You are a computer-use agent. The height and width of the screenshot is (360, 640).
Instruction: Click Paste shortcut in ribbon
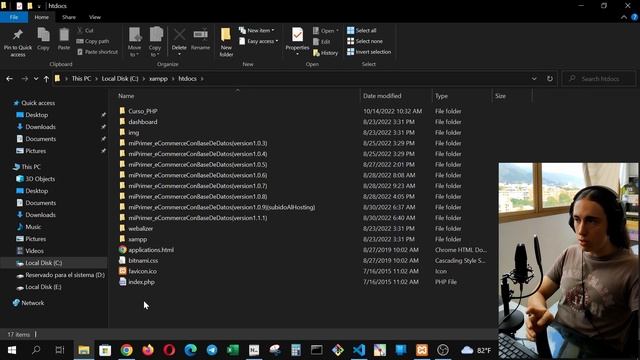point(97,52)
